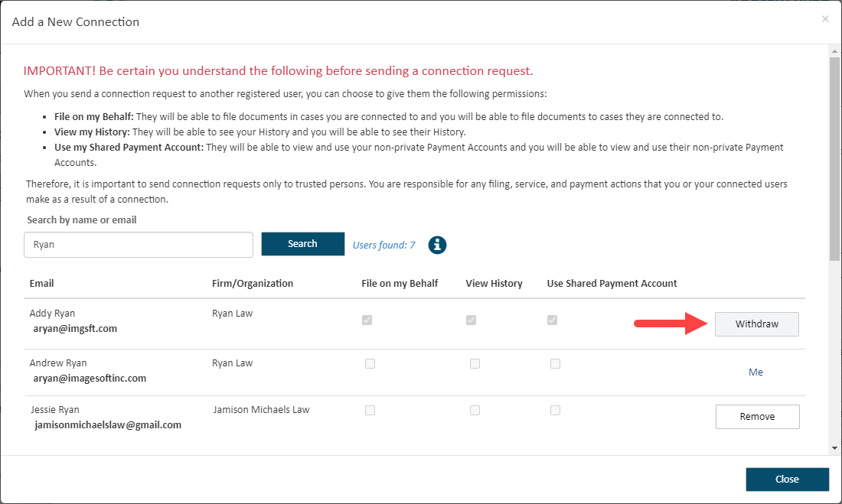Remove the Jessie Ryan connection
Image resolution: width=842 pixels, height=504 pixels.
tap(757, 417)
